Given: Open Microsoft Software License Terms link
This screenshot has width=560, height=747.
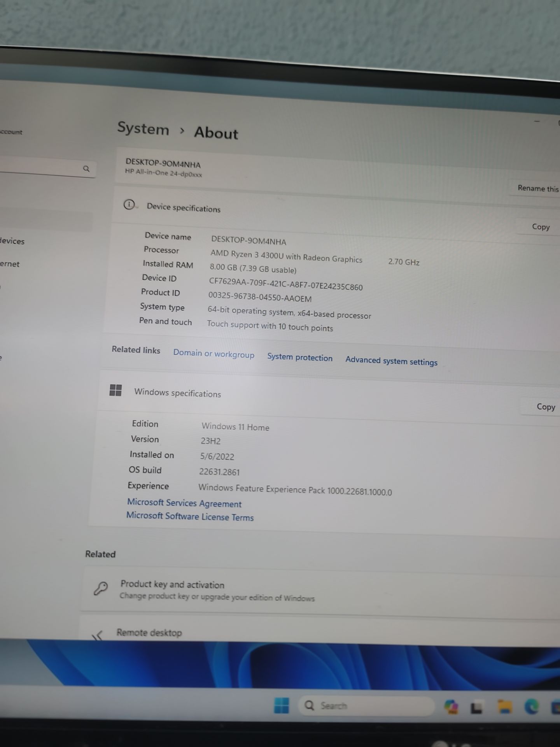Looking at the screenshot, I should pos(190,516).
